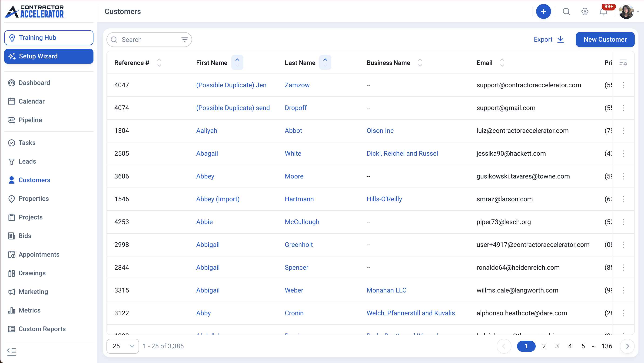Click the New Customer button
The width and height of the screenshot is (644, 363).
coord(605,40)
